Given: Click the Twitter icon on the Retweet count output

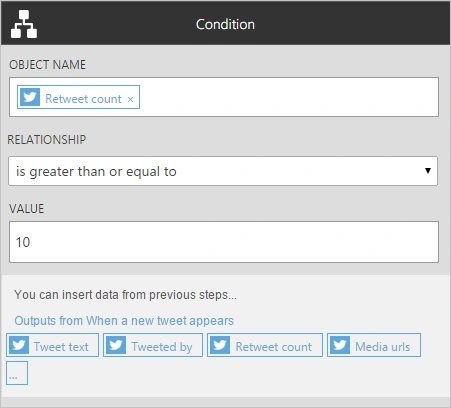Looking at the screenshot, I should [220, 345].
